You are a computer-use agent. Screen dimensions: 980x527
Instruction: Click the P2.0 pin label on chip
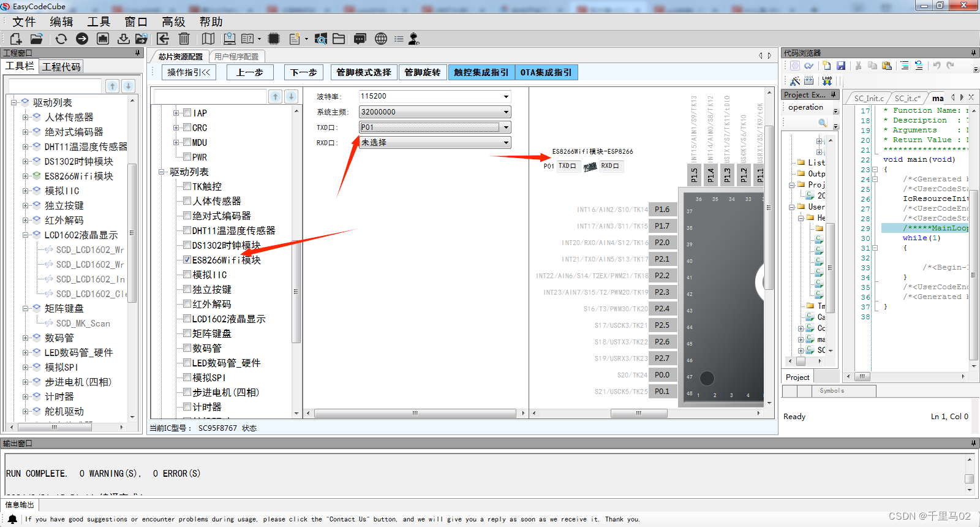point(662,243)
